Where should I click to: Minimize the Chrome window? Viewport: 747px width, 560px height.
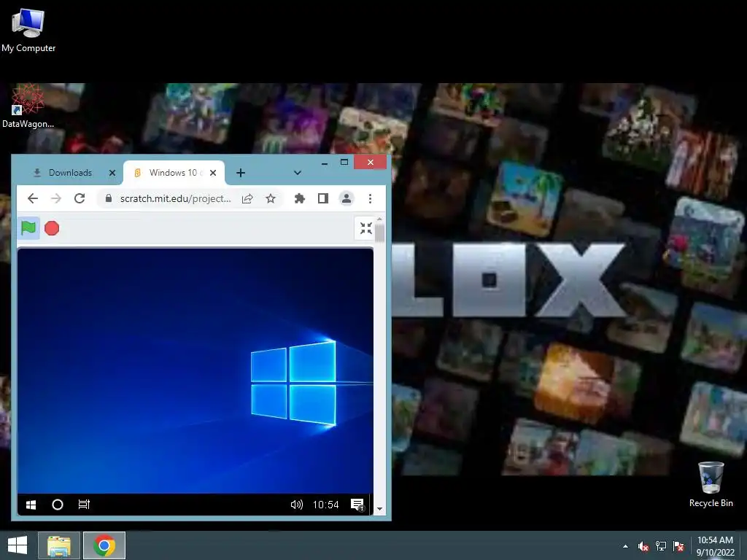click(x=325, y=163)
